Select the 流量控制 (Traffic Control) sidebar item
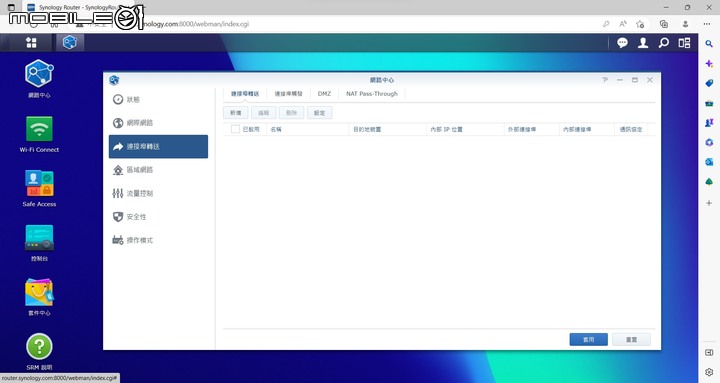Screen dimensions: 720x383 click(x=158, y=193)
